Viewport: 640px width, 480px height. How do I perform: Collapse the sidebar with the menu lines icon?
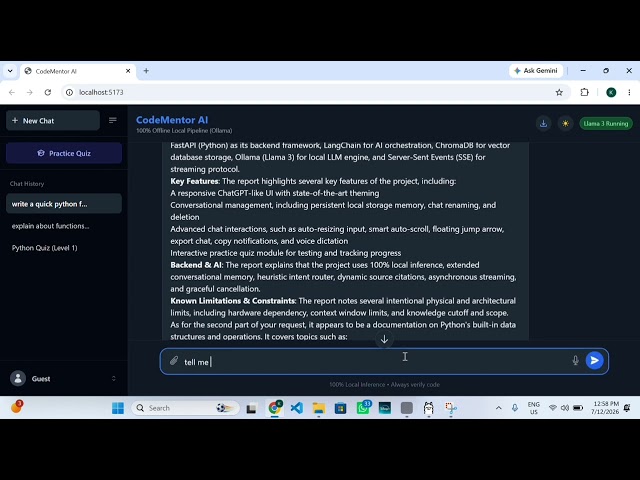pyautogui.click(x=113, y=120)
